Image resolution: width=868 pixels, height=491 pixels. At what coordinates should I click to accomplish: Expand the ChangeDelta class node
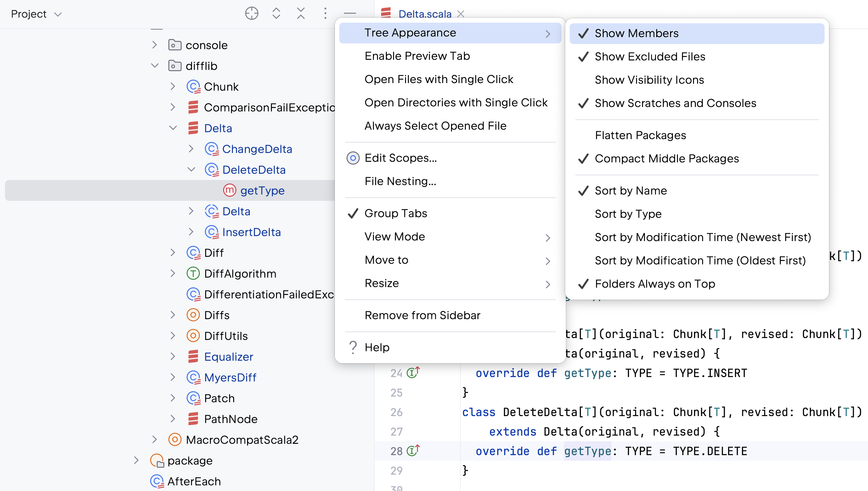(191, 149)
